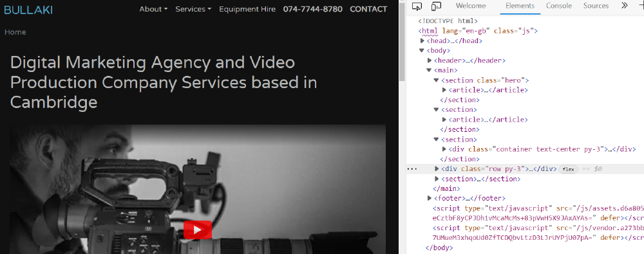The image size is (644, 254).
Task: Expand the footer element
Action: [x=430, y=198]
